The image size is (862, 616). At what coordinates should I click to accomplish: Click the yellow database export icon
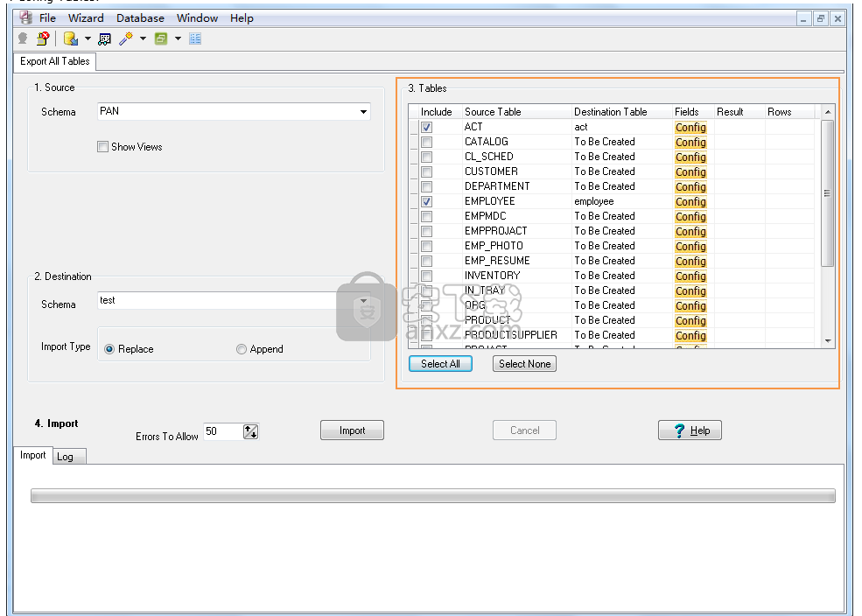(x=71, y=38)
